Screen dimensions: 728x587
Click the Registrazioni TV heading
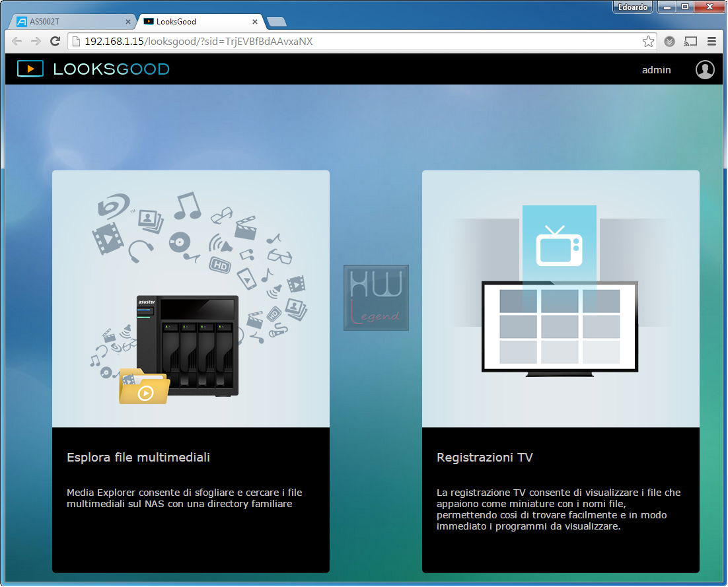click(x=485, y=457)
